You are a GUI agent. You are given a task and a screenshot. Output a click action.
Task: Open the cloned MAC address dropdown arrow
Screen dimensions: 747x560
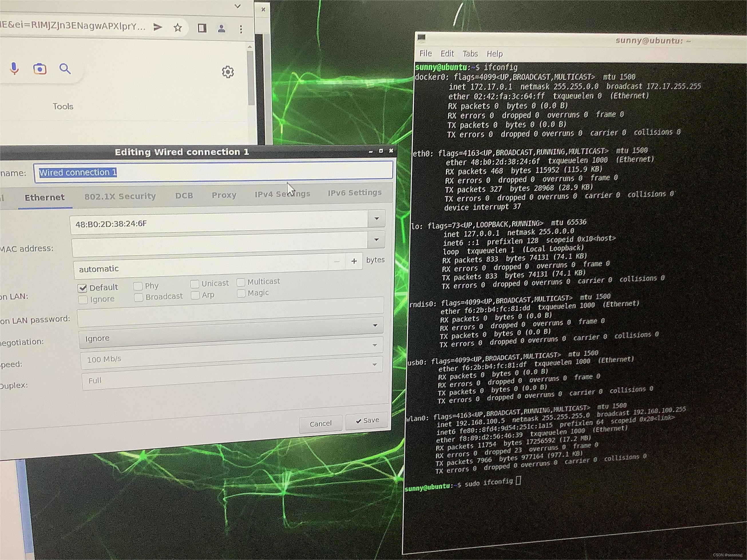tap(376, 239)
